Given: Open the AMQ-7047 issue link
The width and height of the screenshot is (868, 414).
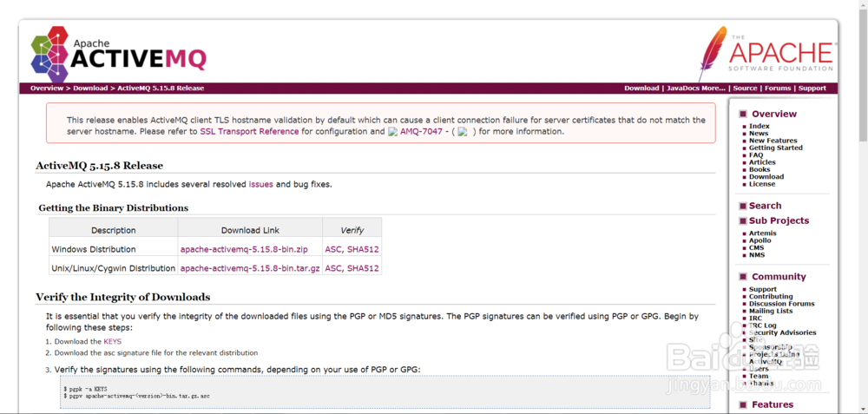Looking at the screenshot, I should click(x=421, y=132).
